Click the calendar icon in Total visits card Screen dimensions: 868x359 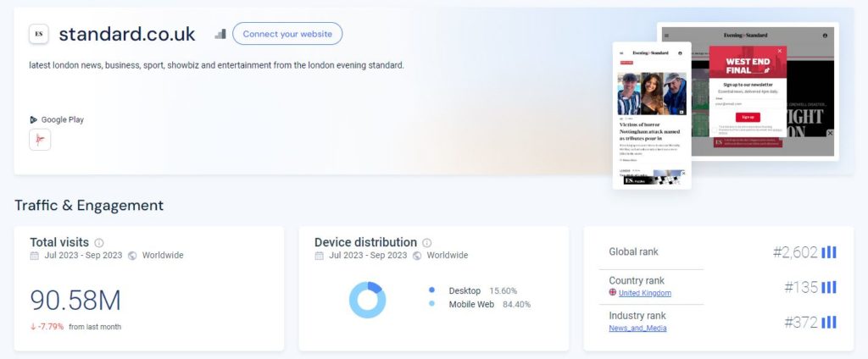click(x=34, y=256)
